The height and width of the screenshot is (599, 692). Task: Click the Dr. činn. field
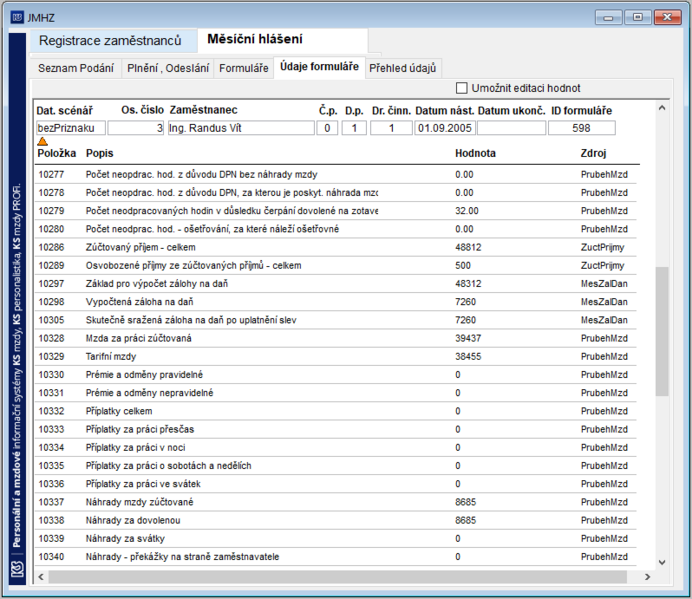click(391, 128)
